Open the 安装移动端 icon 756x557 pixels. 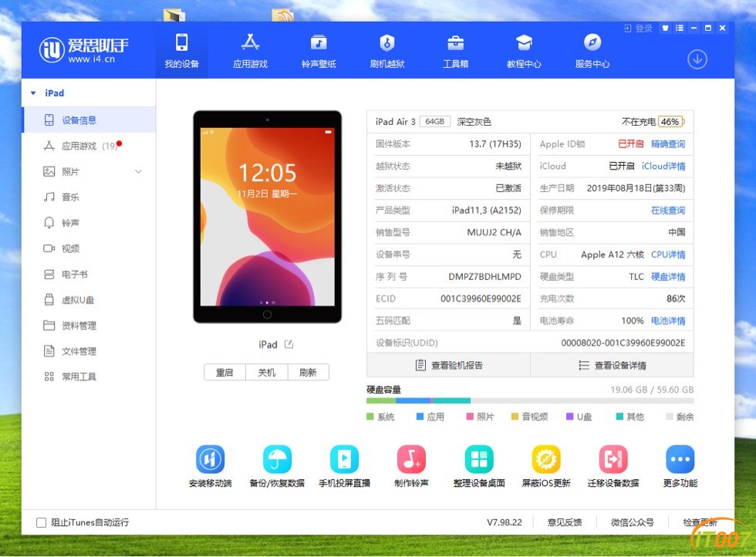point(210,459)
